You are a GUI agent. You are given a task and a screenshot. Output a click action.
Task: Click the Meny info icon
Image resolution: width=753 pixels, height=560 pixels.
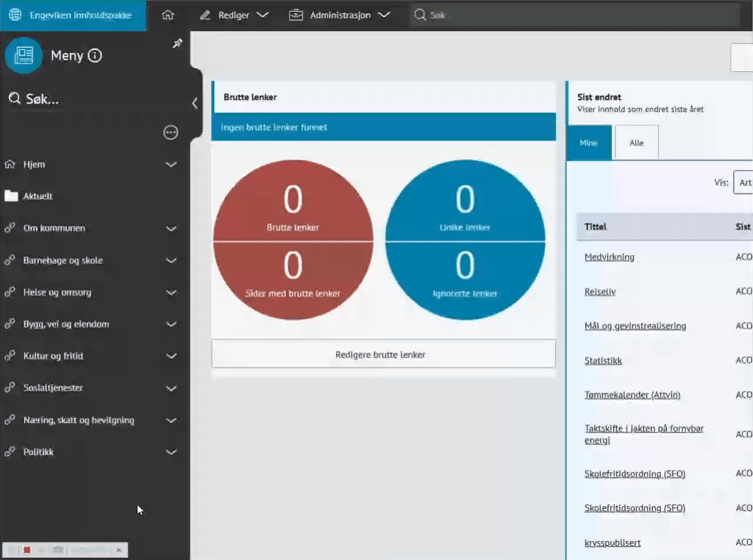click(95, 56)
